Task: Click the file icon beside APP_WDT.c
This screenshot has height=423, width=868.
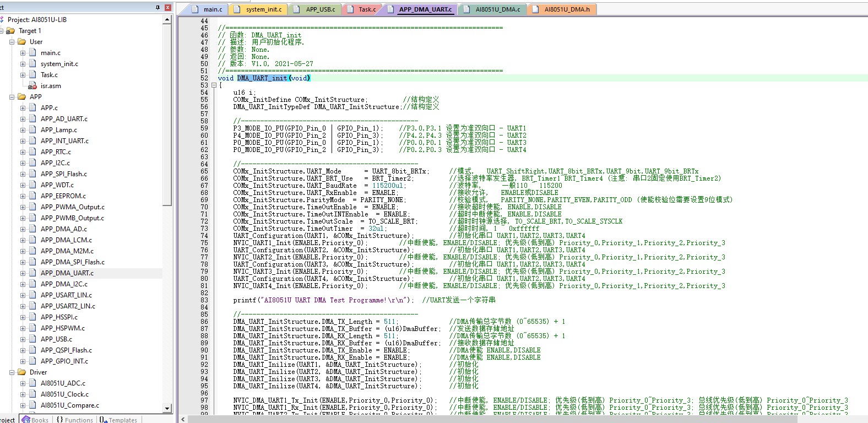Action: 32,185
